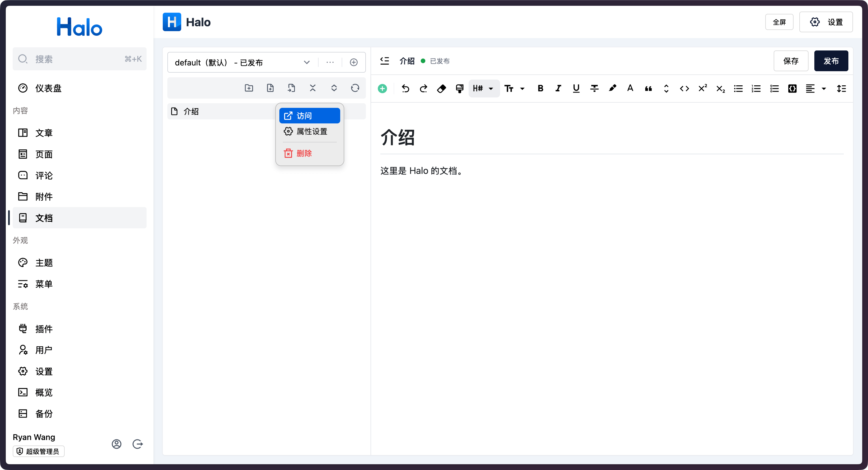Click the undo arrow in editor toolbar
868x470 pixels.
point(405,89)
